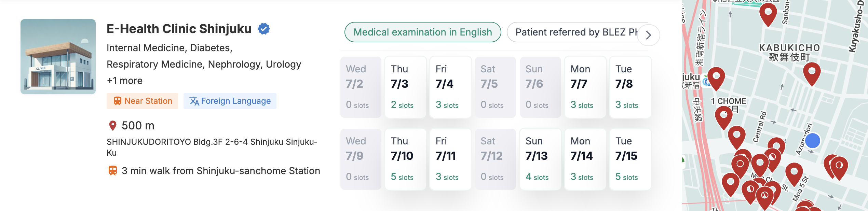The height and width of the screenshot is (211, 868).
Task: Click the verified badge next to clinic name
Action: pyautogui.click(x=264, y=29)
